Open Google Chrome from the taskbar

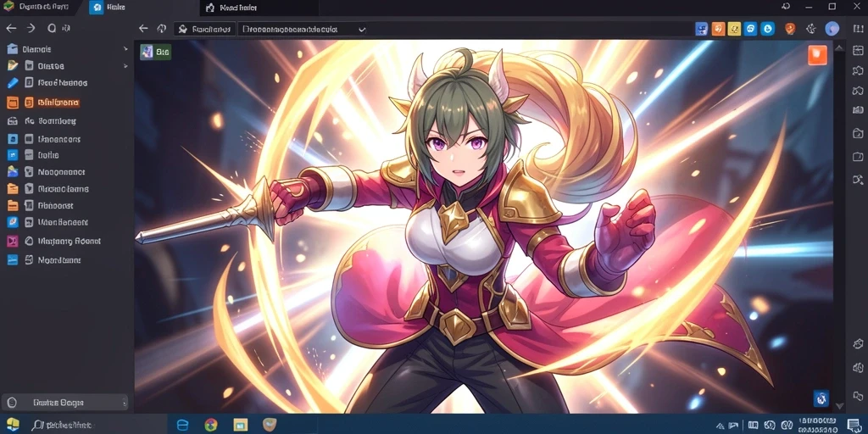pyautogui.click(x=211, y=426)
